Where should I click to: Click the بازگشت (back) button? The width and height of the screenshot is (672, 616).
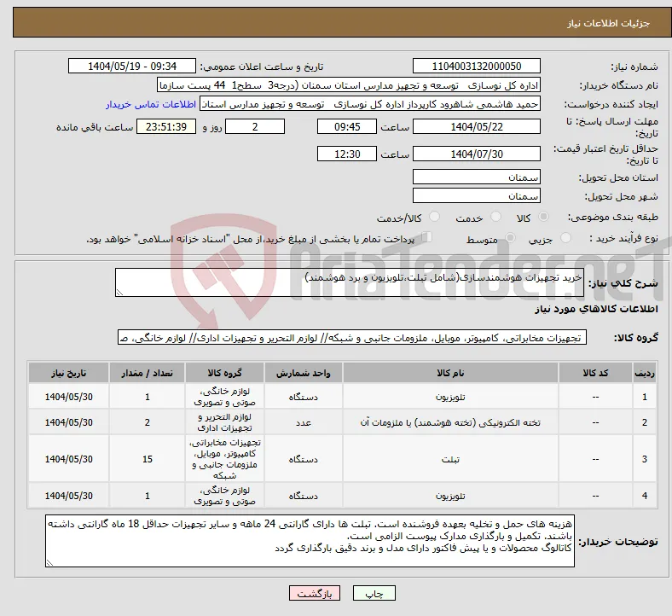(314, 593)
